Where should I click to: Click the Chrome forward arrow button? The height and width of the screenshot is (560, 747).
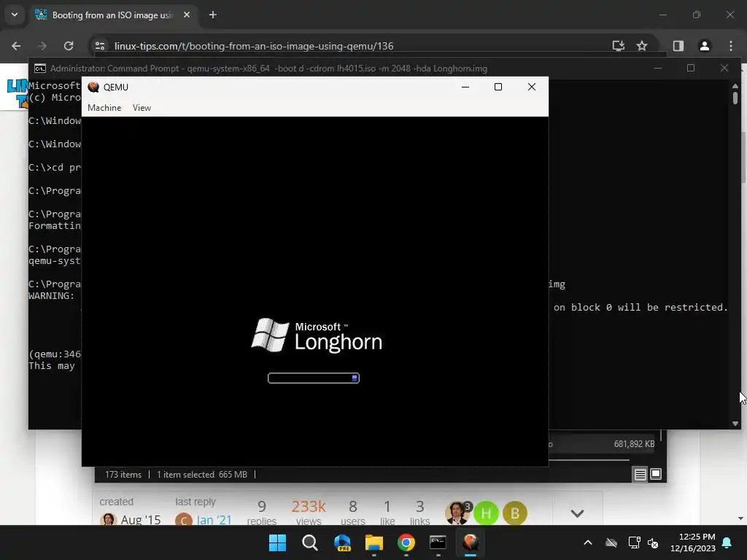42,46
